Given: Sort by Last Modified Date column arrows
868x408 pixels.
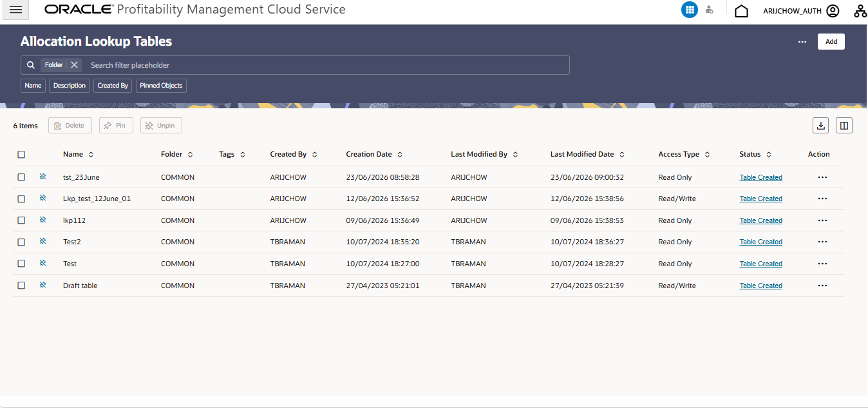Looking at the screenshot, I should point(622,155).
